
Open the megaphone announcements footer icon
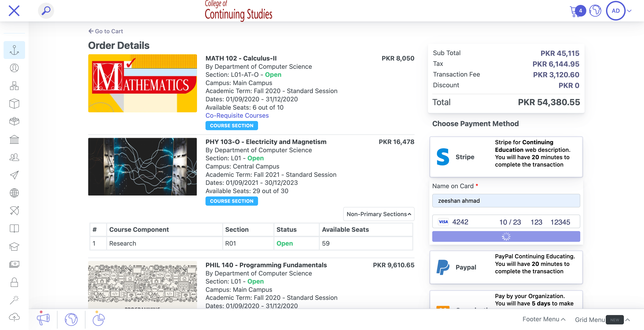coord(43,319)
